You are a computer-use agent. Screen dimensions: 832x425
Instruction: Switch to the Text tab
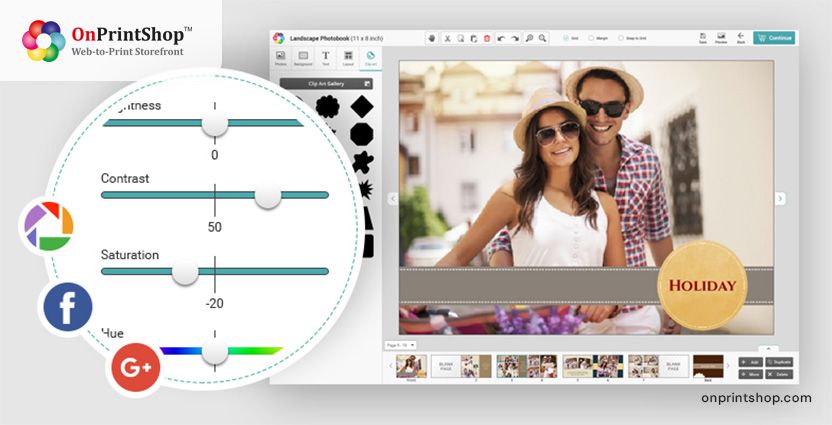point(325,57)
